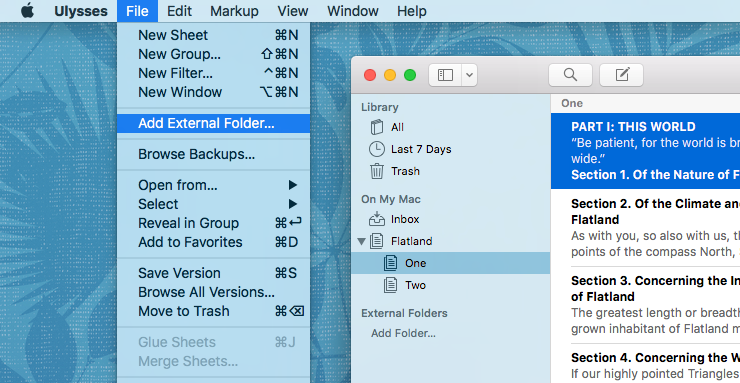Choose New Sheet from File menu
Viewport: 740px width, 383px height.
[213, 35]
